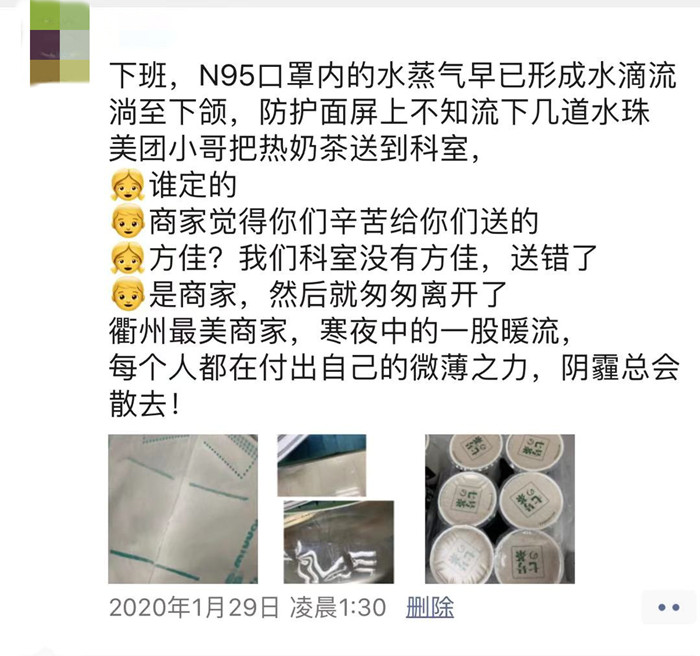Click the final text 散去！
Image resolution: width=700 pixels, height=656 pixels.
tap(145, 405)
